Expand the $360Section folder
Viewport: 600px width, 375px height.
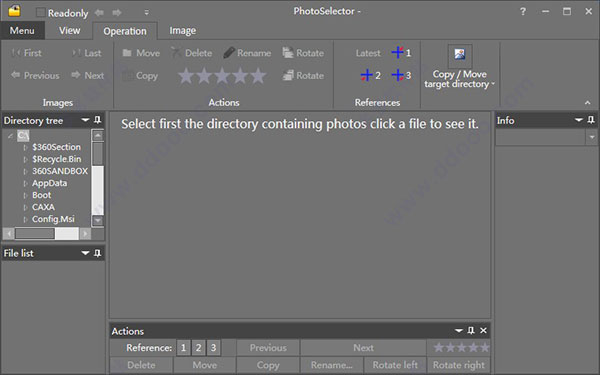point(25,147)
